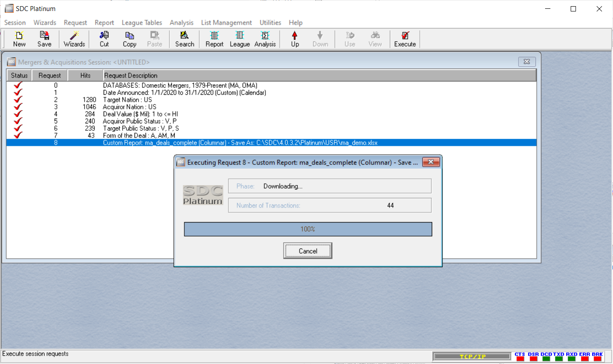613x364 pixels.
Task: Click the Save toolbar icon
Action: 44,39
